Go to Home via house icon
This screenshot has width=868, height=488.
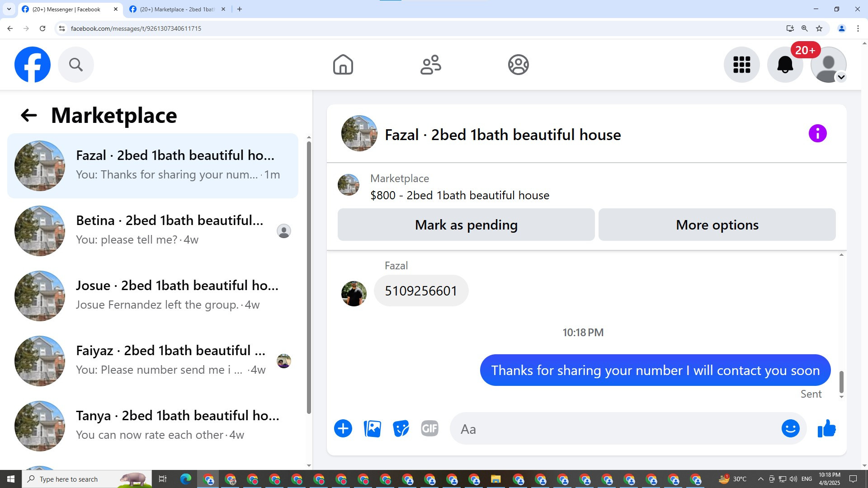tap(343, 65)
